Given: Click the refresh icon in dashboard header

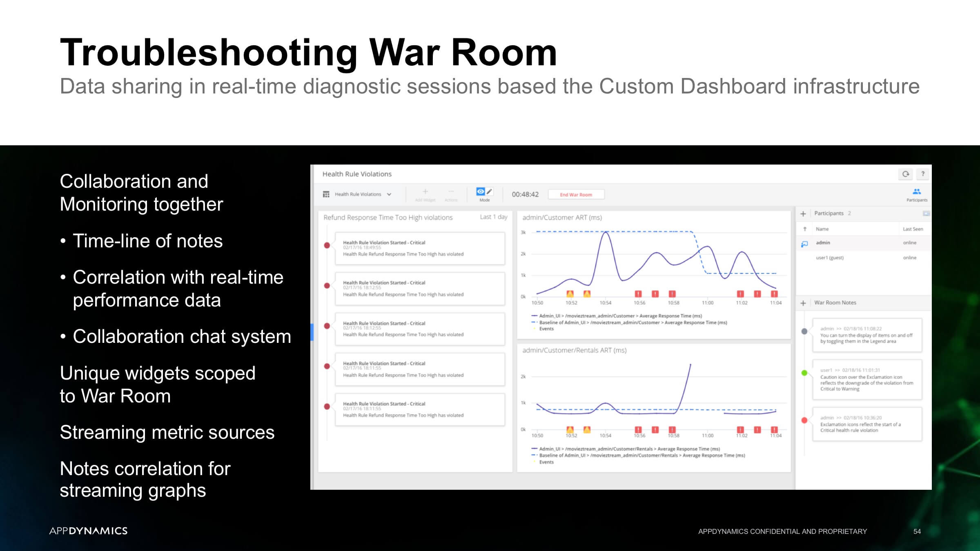Looking at the screenshot, I should (906, 174).
